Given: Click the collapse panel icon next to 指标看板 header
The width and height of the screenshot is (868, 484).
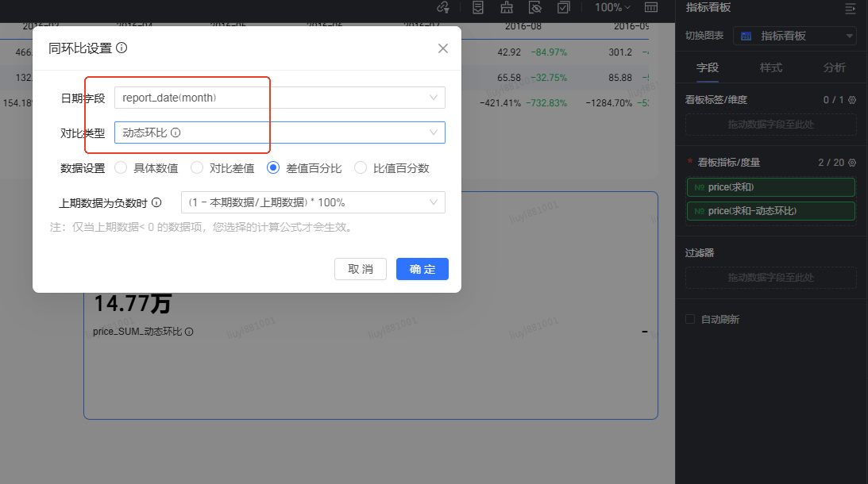Looking at the screenshot, I should [851, 8].
